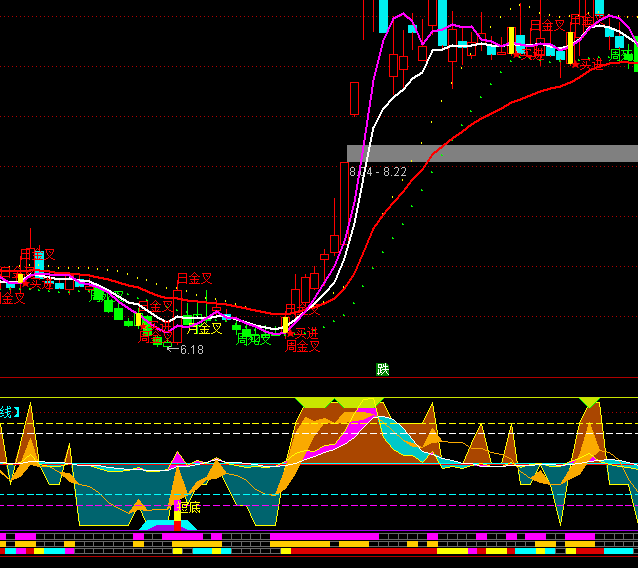Select the green 周死叉 label near 月金叉
The width and height of the screenshot is (638, 568).
pos(253,339)
